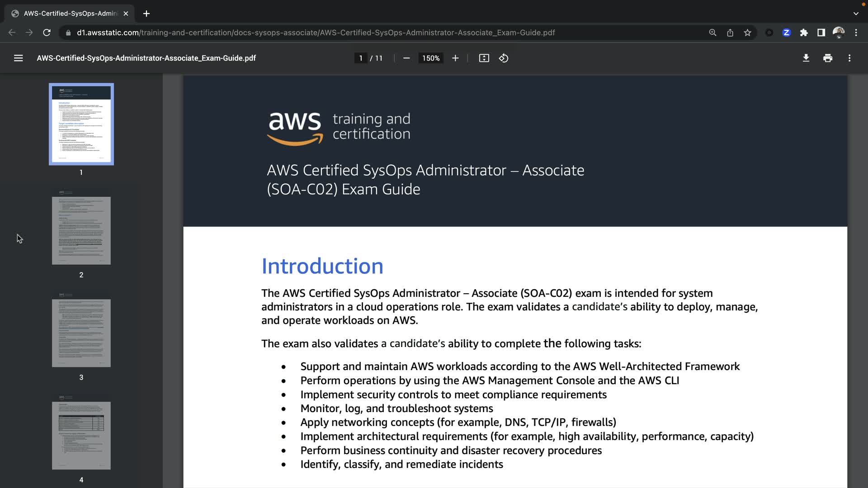The image size is (868, 488).
Task: Open Chrome three-dot menu
Action: click(856, 33)
